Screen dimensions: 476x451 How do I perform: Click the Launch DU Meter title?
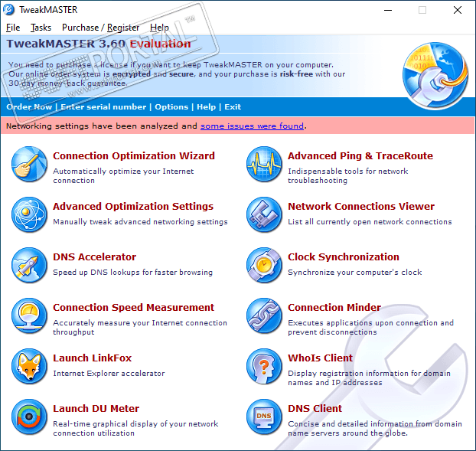96,409
